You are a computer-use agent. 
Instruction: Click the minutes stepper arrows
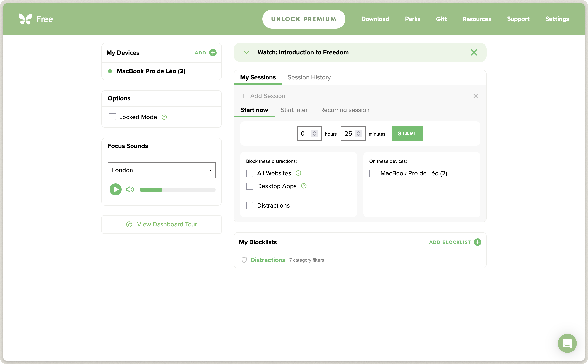click(358, 134)
